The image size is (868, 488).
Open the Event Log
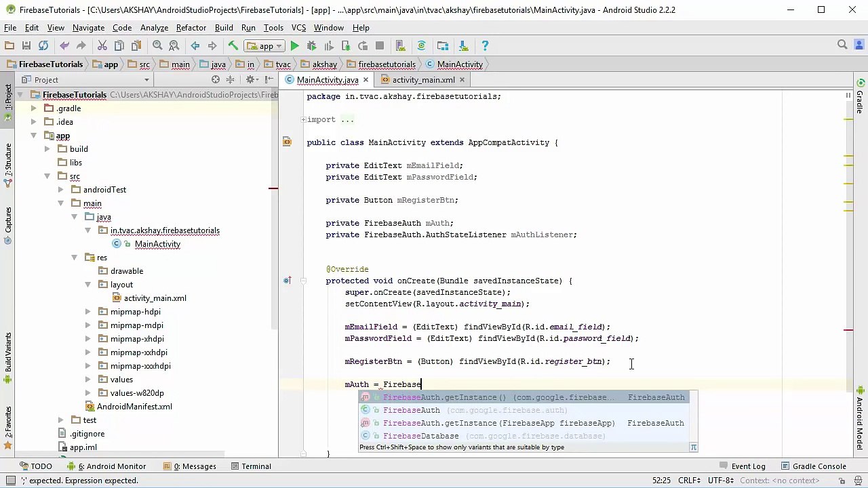(x=743, y=466)
